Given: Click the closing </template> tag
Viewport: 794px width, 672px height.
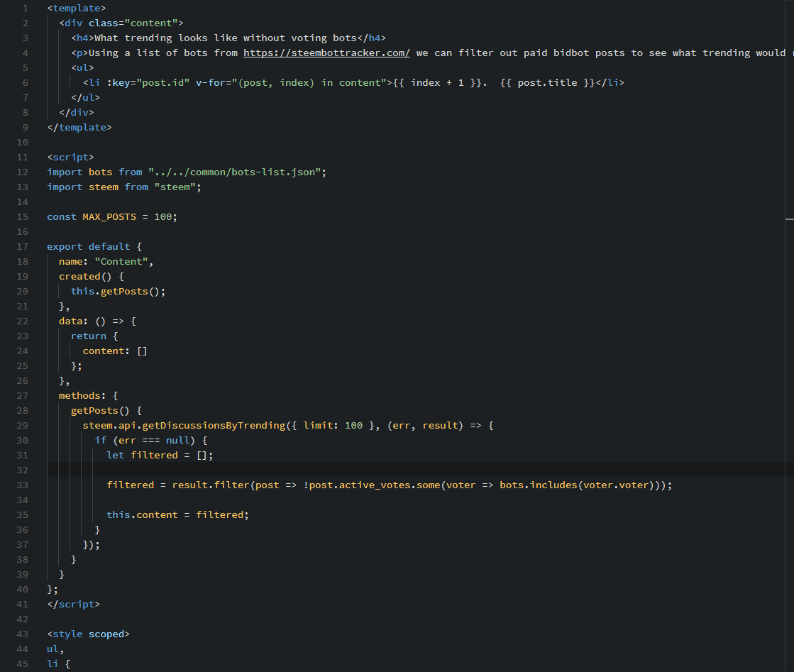Looking at the screenshot, I should coord(79,127).
